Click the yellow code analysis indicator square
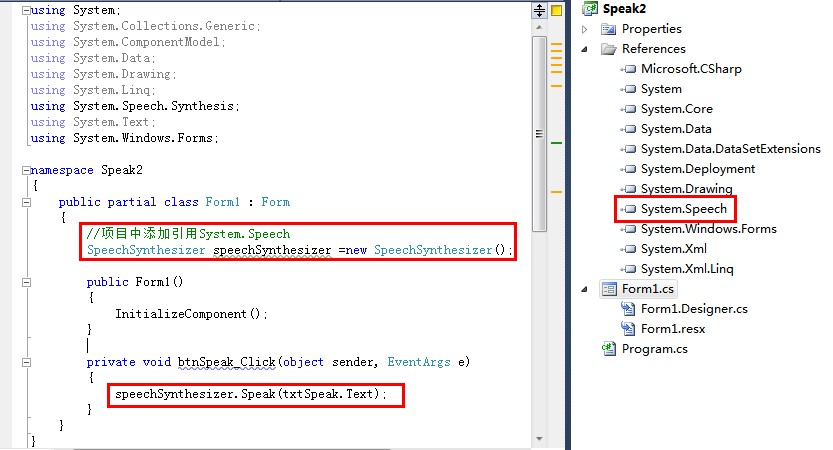Screen dimensions: 833x450 click(556, 11)
